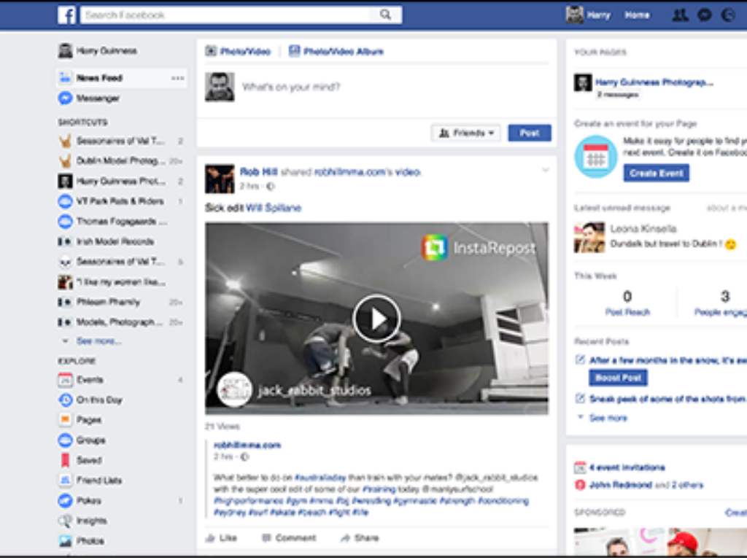Expand See more under Shortcuts
Viewport: 747px width, 560px height.
tap(98, 341)
